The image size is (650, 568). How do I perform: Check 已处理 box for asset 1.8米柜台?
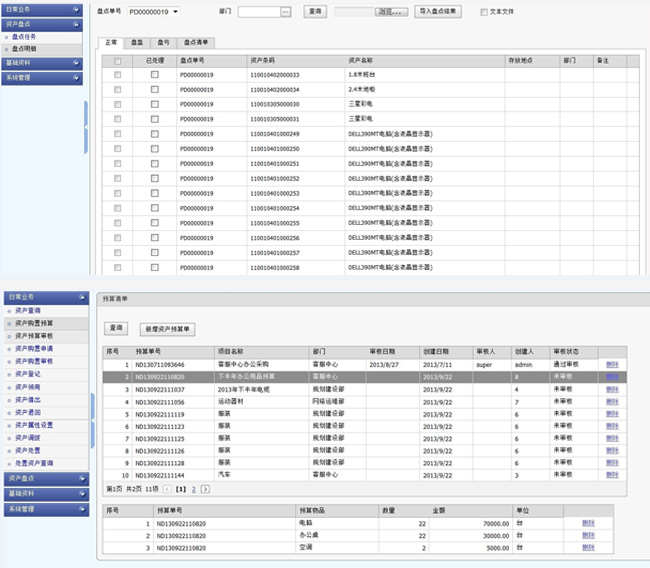(154, 75)
